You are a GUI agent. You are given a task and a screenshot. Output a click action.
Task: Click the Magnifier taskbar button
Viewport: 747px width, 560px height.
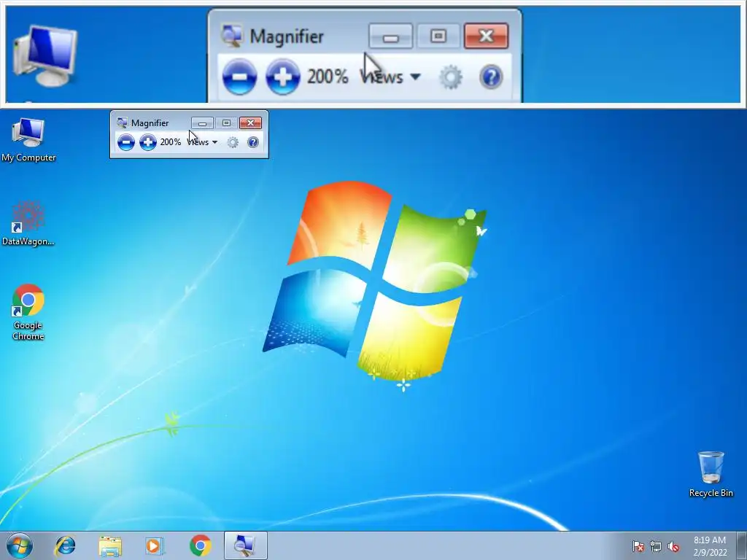[246, 545]
